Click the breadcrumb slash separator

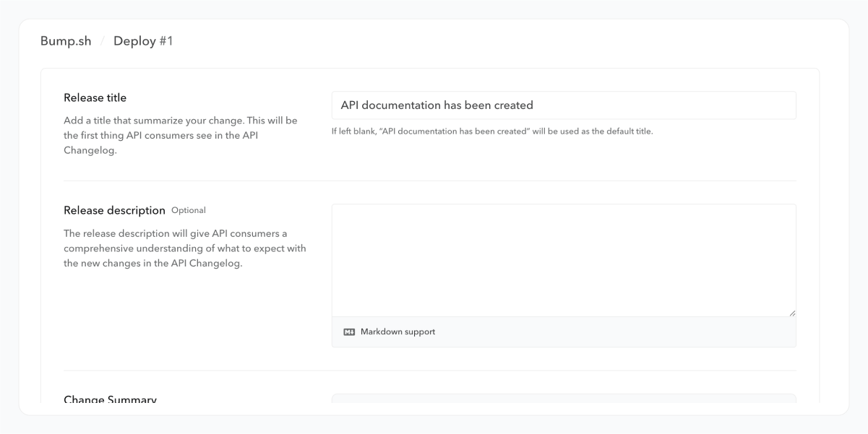click(x=103, y=41)
